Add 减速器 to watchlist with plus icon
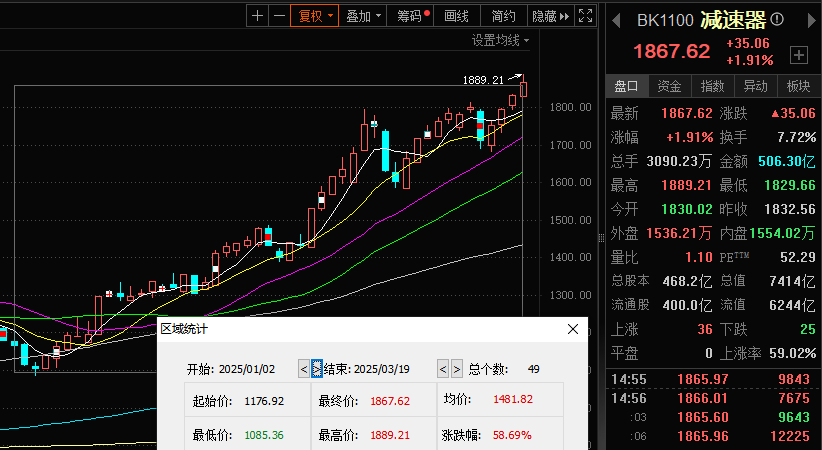The image size is (822, 450). [x=798, y=55]
